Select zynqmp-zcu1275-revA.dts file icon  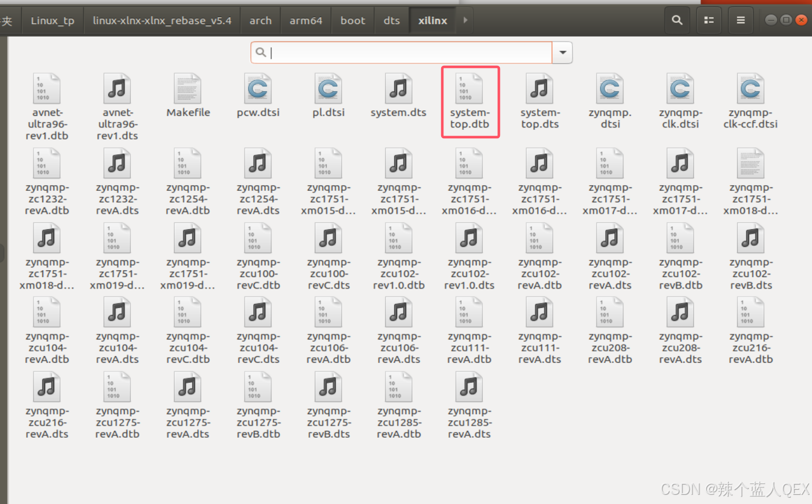pos(188,387)
